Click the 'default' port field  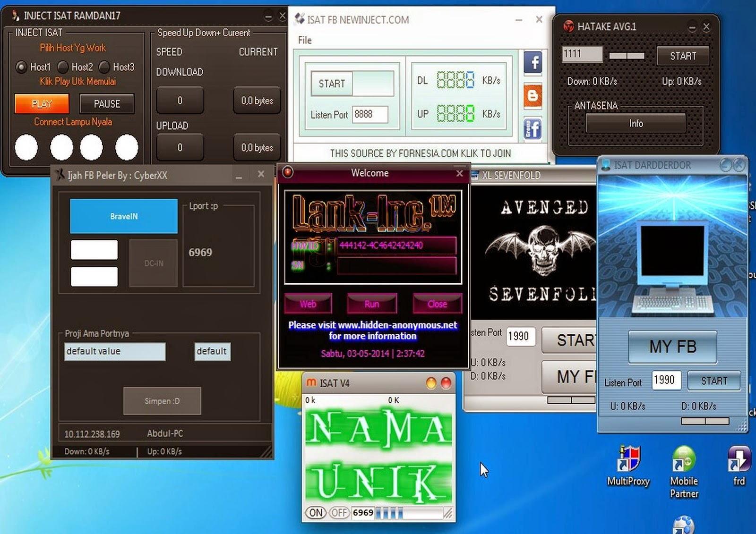(213, 351)
